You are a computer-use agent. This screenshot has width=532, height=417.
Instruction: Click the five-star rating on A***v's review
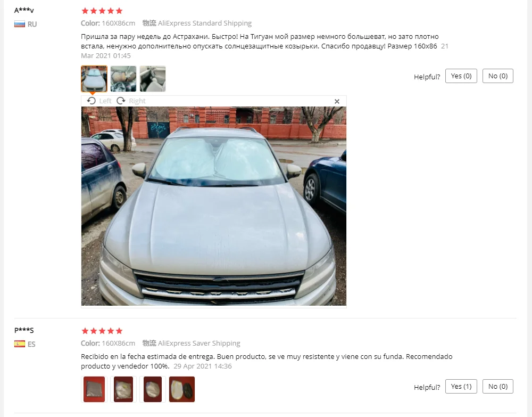102,11
